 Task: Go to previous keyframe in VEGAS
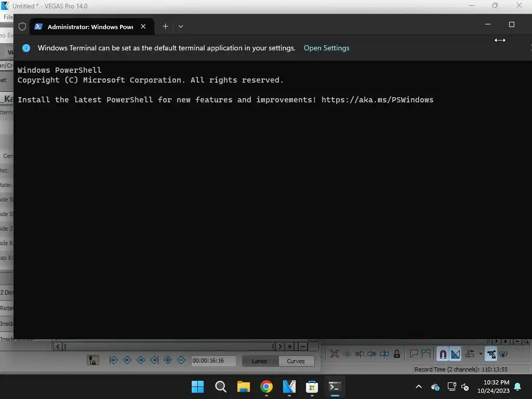(x=127, y=360)
